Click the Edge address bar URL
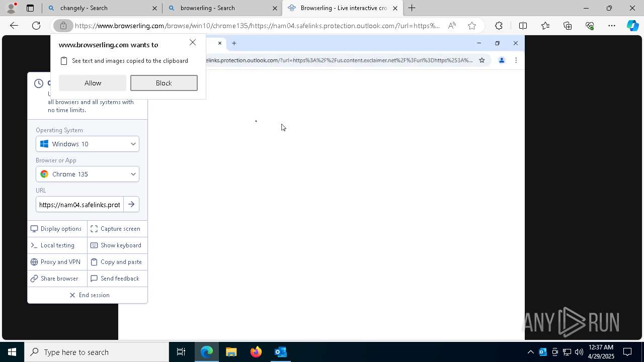This screenshot has width=644, height=362. click(257, 26)
